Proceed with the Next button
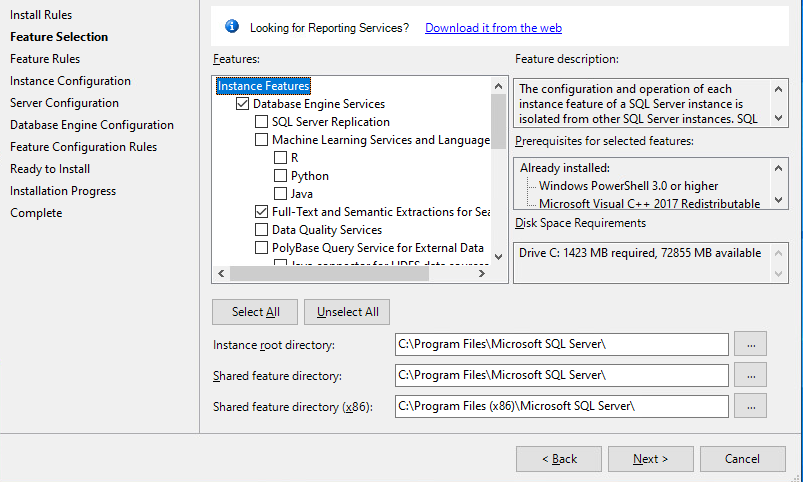803x482 pixels. coord(651,459)
